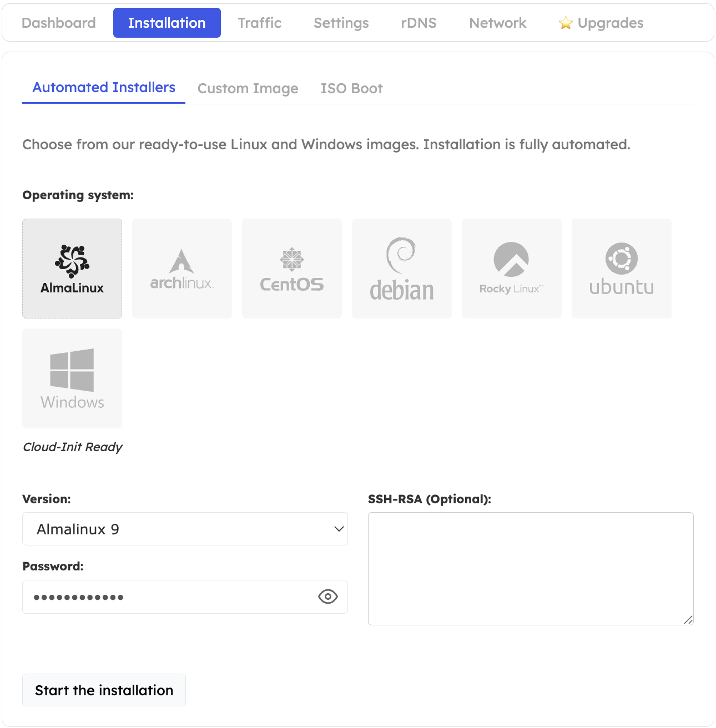Choose Rocky Linux from the OS grid
716x728 pixels.
click(x=511, y=268)
